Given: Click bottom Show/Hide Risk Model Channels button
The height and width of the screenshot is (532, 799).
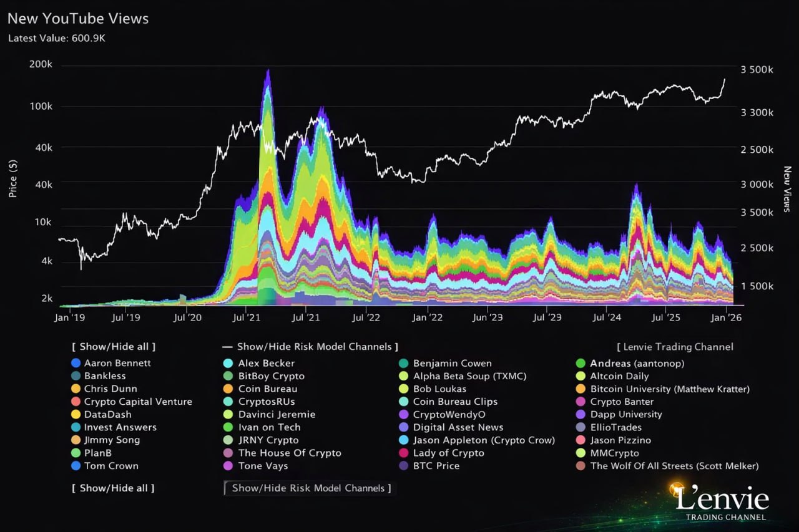Looking at the screenshot, I should pos(310,488).
